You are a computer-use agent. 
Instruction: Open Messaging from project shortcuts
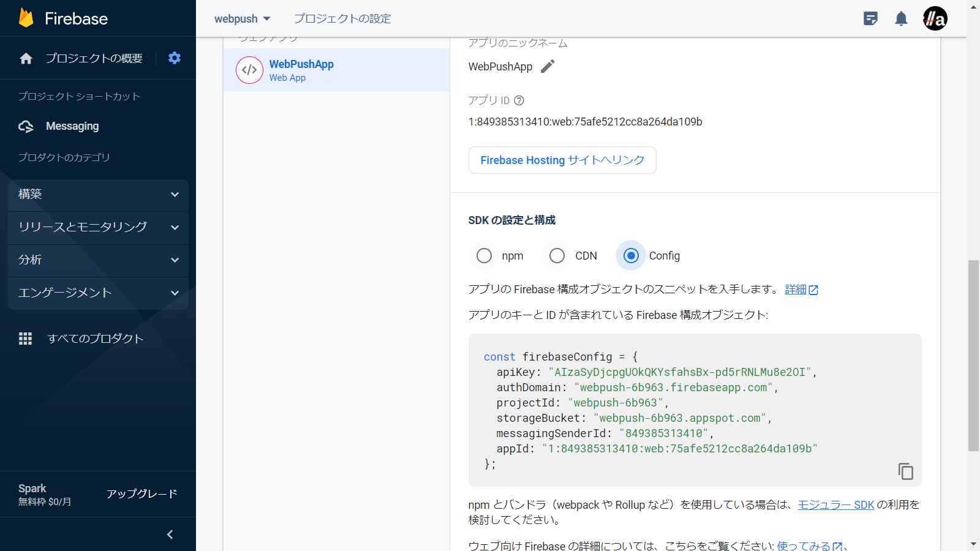pyautogui.click(x=72, y=126)
